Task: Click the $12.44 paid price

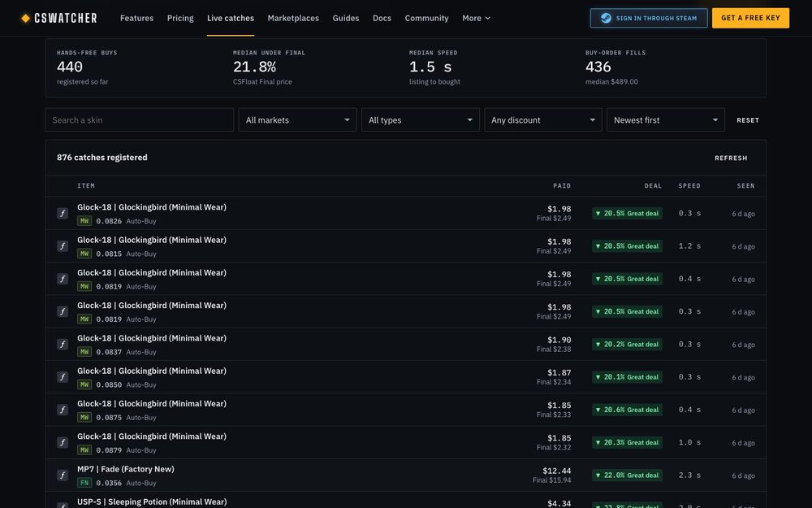Action: pyautogui.click(x=557, y=471)
